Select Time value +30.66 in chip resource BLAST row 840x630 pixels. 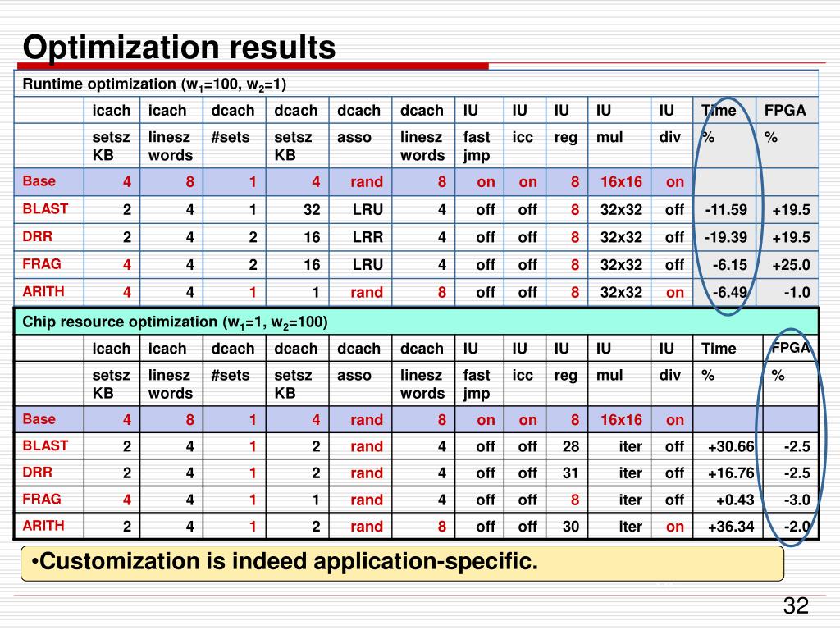pos(731,446)
